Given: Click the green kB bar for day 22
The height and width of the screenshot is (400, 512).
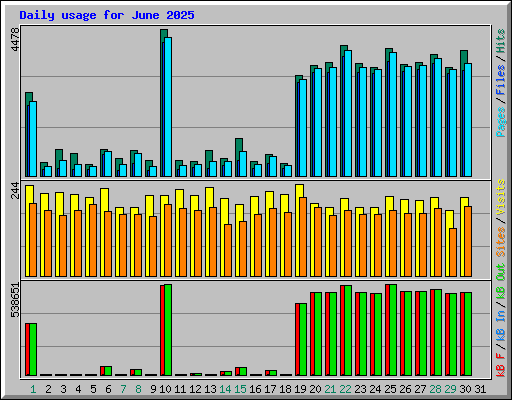Looking at the screenshot, I should tap(348, 330).
